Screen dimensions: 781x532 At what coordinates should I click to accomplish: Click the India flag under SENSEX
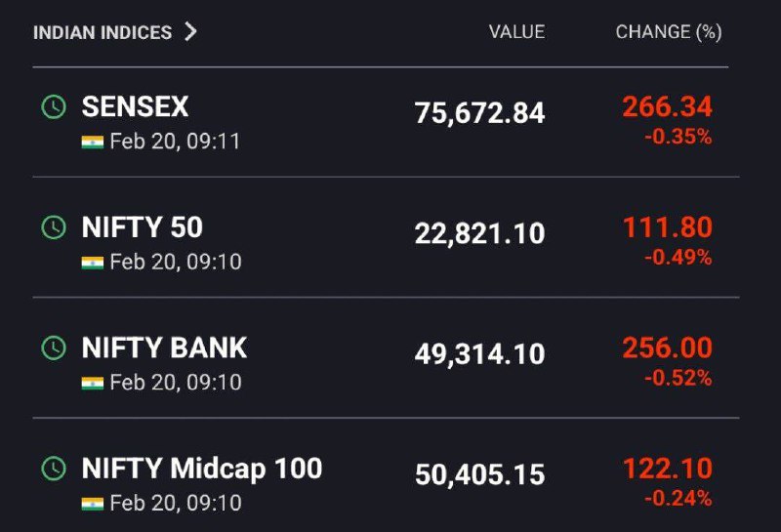pos(93,142)
